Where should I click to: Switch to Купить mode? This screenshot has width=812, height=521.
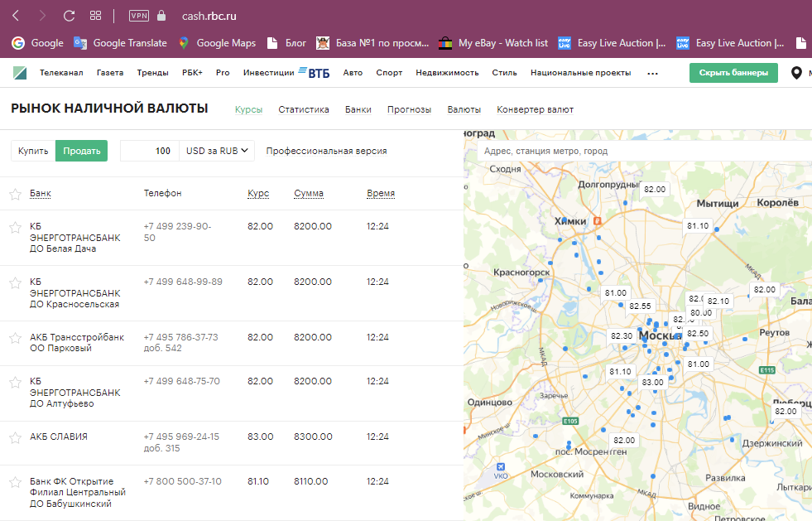33,151
